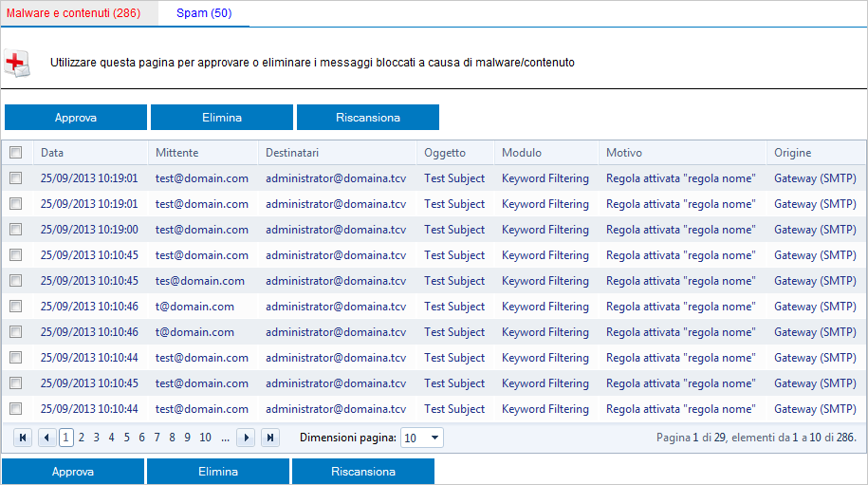868x485 pixels.
Task: Go to page 5 in pagination
Action: (127, 438)
